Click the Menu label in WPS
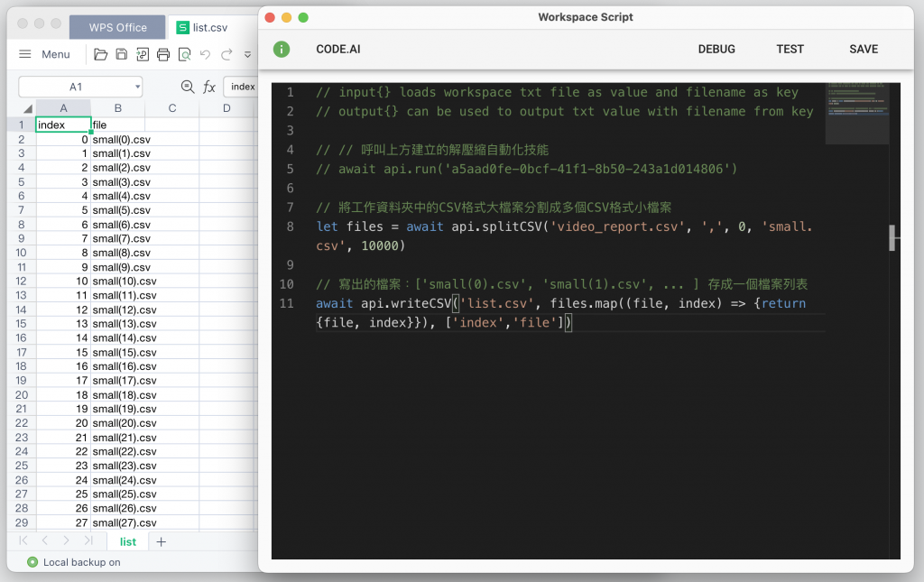This screenshot has width=924, height=582. [x=56, y=54]
